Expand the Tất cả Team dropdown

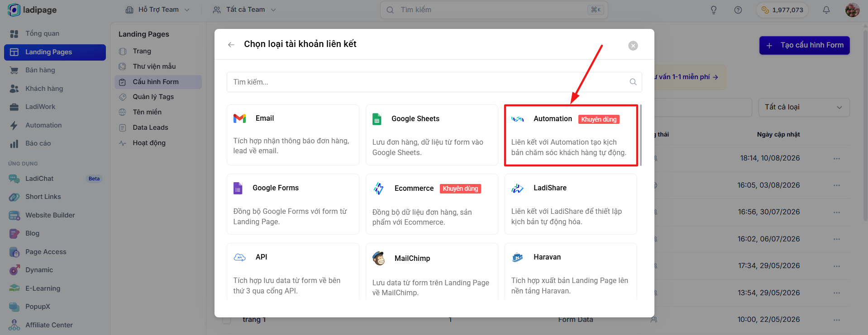click(244, 9)
